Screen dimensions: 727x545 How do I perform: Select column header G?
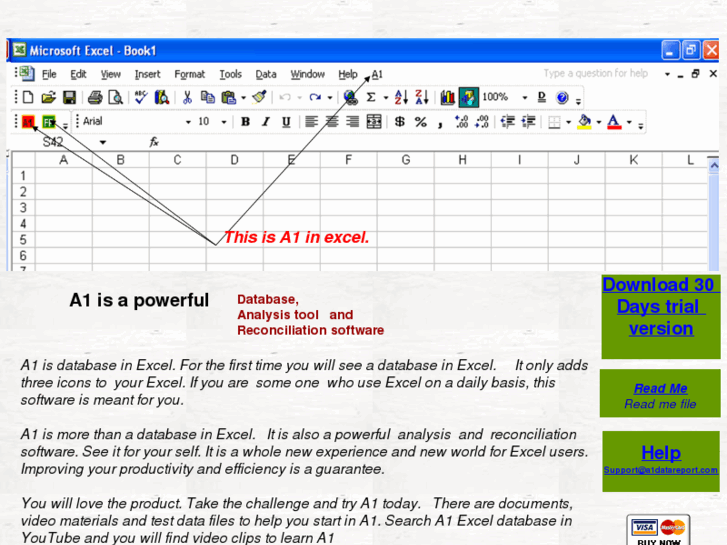(406, 160)
